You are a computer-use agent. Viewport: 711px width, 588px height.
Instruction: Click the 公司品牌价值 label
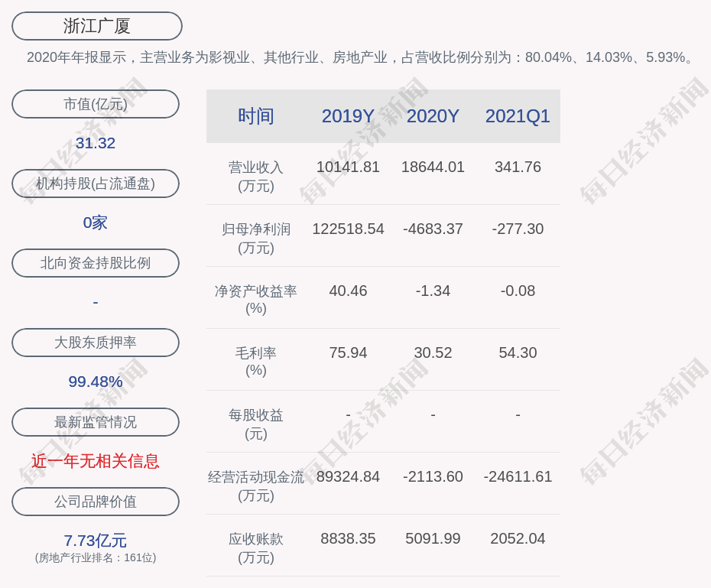click(96, 502)
